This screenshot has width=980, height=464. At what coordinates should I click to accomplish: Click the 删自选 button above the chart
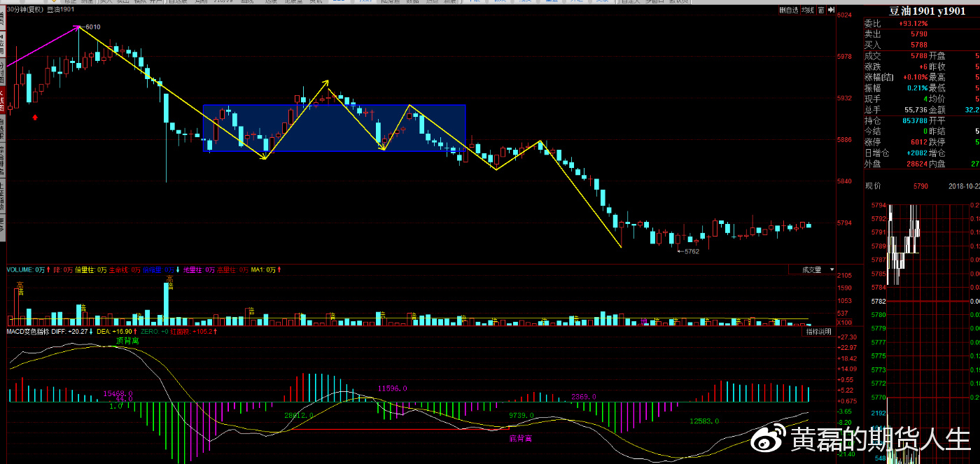790,10
